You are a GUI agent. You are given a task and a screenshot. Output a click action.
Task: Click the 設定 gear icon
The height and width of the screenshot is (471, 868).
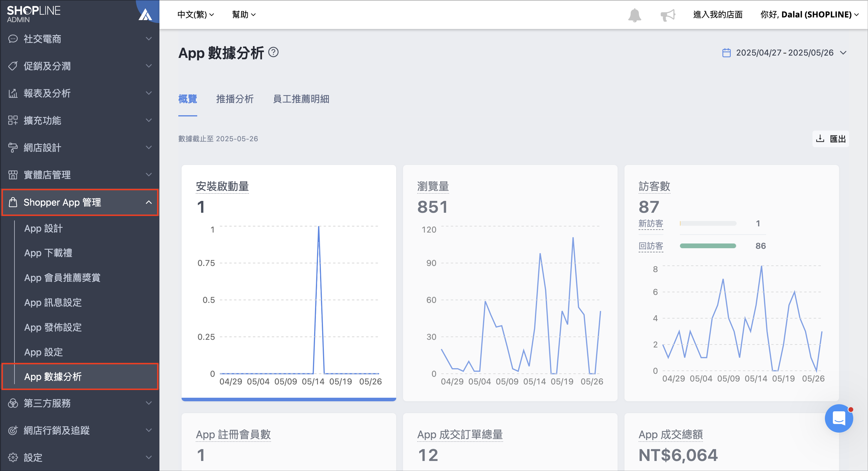click(x=13, y=457)
